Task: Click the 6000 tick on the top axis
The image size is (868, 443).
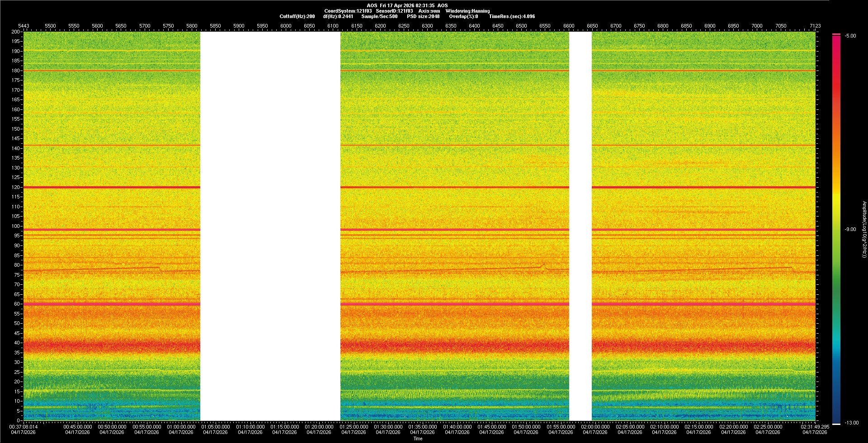Action: click(286, 26)
